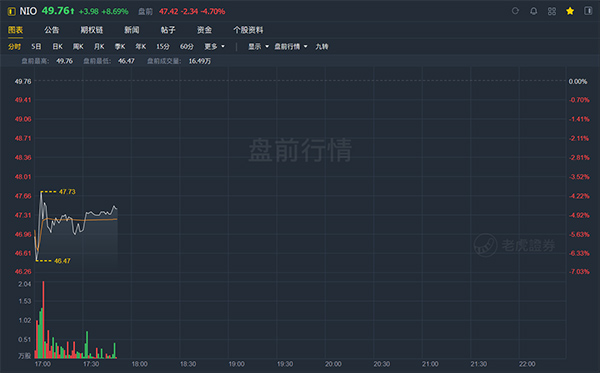Expand the 盘前行情 session dropdown
This screenshot has height=373, width=600.
click(x=291, y=46)
